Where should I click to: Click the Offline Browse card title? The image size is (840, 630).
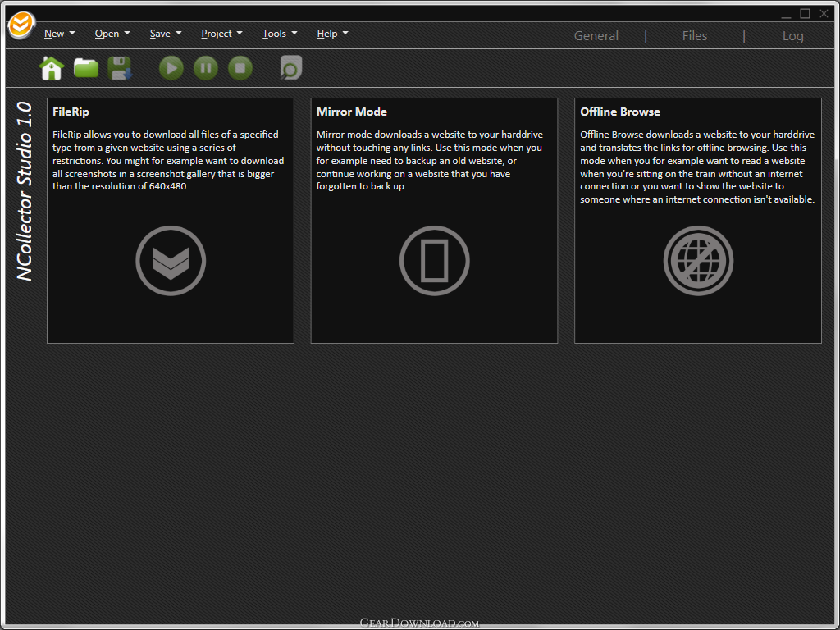(620, 112)
